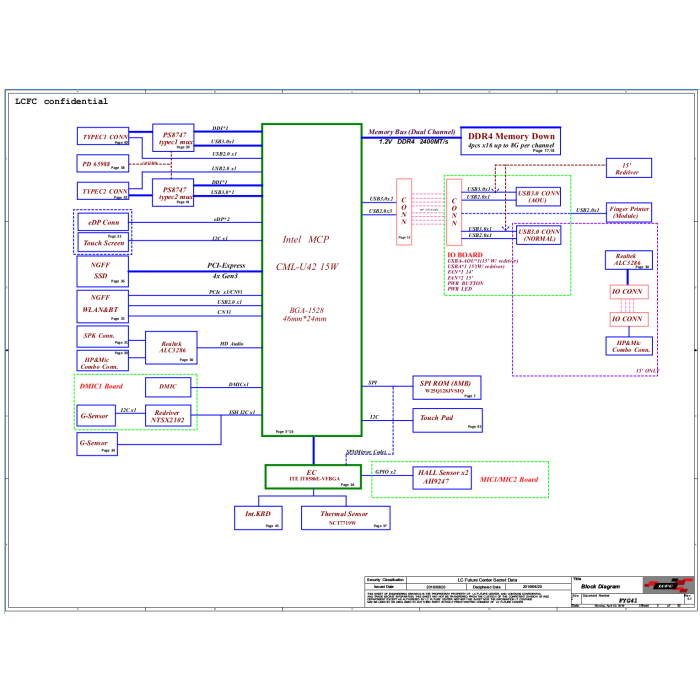Select the SPI ROM (8MB) block
This screenshot has width=700, height=700.
pos(447,388)
